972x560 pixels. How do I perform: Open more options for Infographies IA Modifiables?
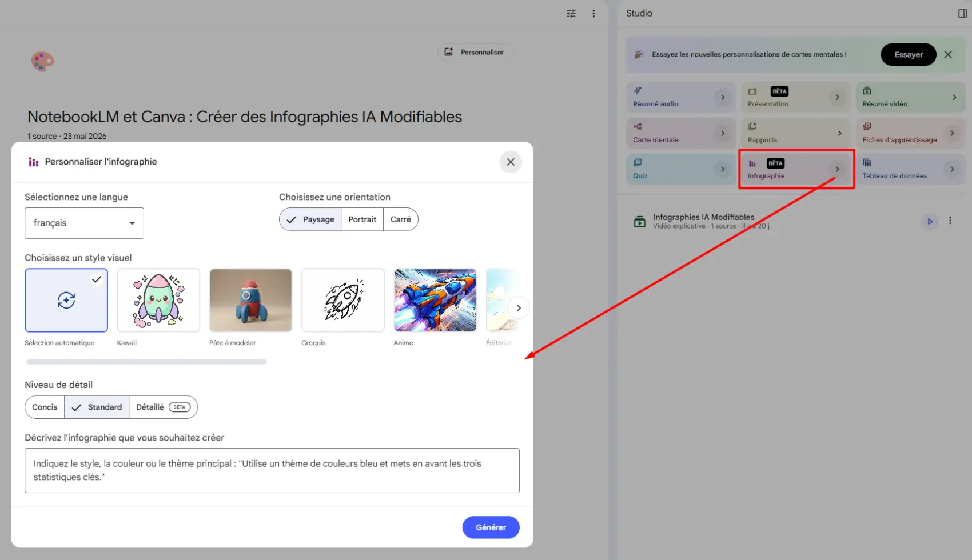click(x=950, y=221)
